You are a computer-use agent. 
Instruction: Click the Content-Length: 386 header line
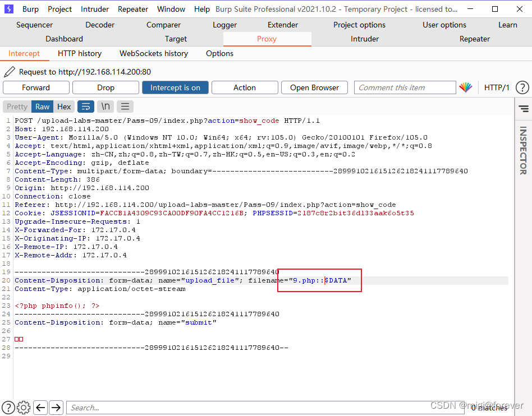pos(57,180)
